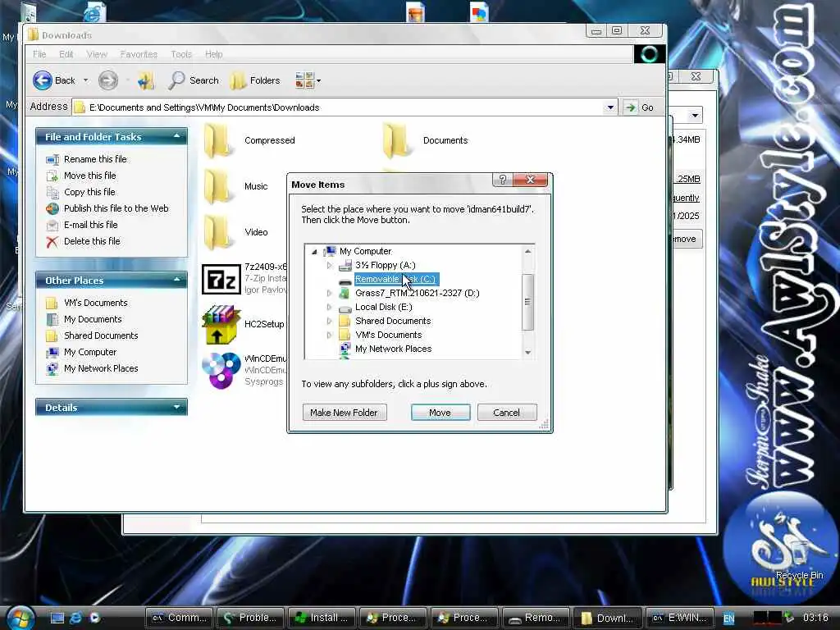
Task: Open VM's Documents in Other Places
Action: pos(96,303)
